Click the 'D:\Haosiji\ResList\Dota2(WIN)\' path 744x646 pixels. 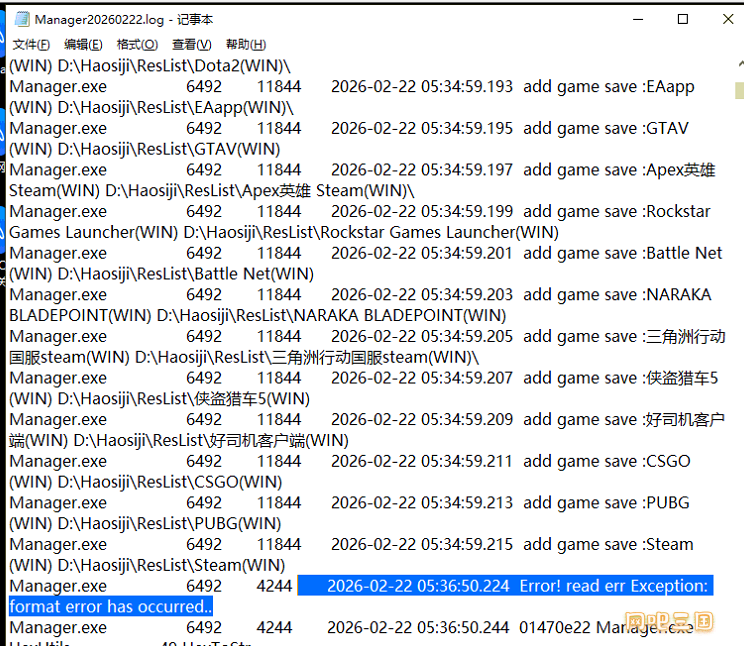(x=174, y=66)
